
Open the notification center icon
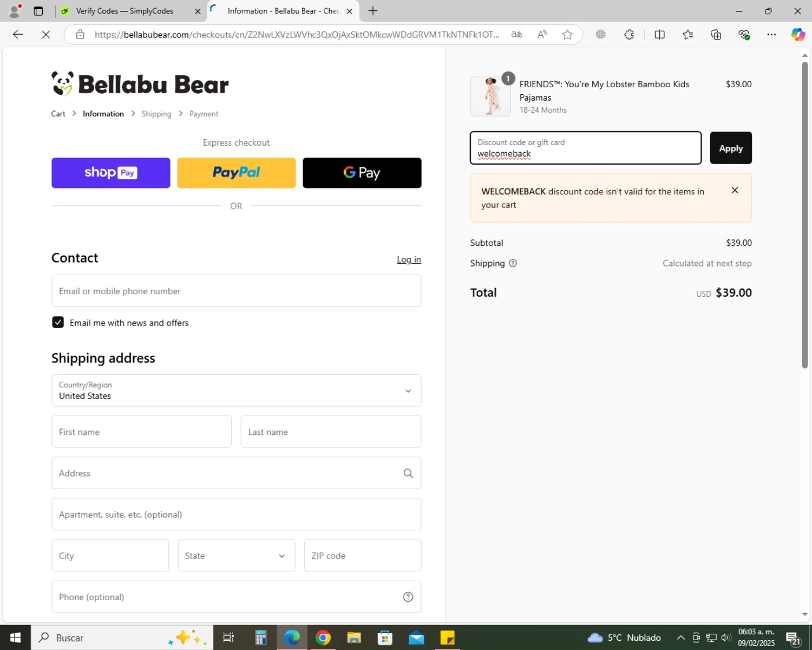794,638
